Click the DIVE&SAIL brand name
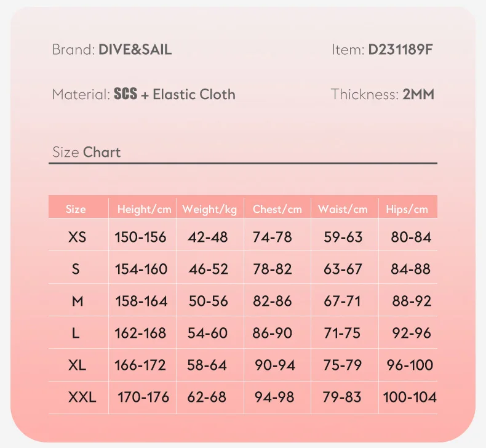This screenshot has height=448, width=486. [x=135, y=50]
